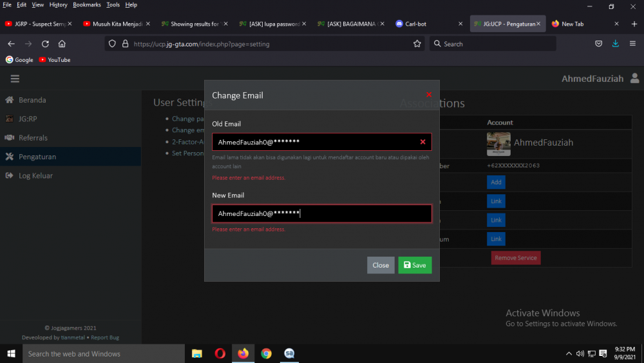Viewport: 644px width, 363px height.
Task: Click the first Link button below Add
Action: 496,201
